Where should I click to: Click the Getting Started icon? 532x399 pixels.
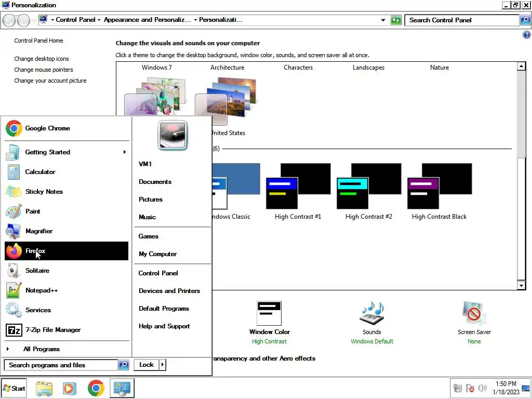click(13, 152)
